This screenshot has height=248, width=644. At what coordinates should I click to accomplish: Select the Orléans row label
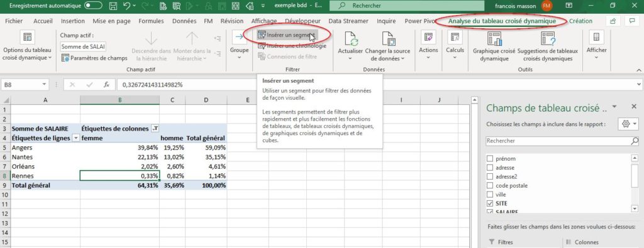pyautogui.click(x=45, y=166)
